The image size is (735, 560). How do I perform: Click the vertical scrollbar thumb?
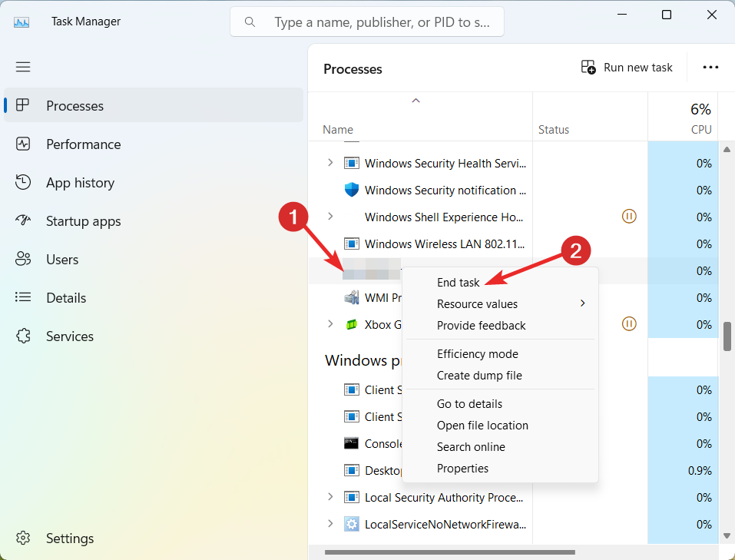[x=727, y=336]
